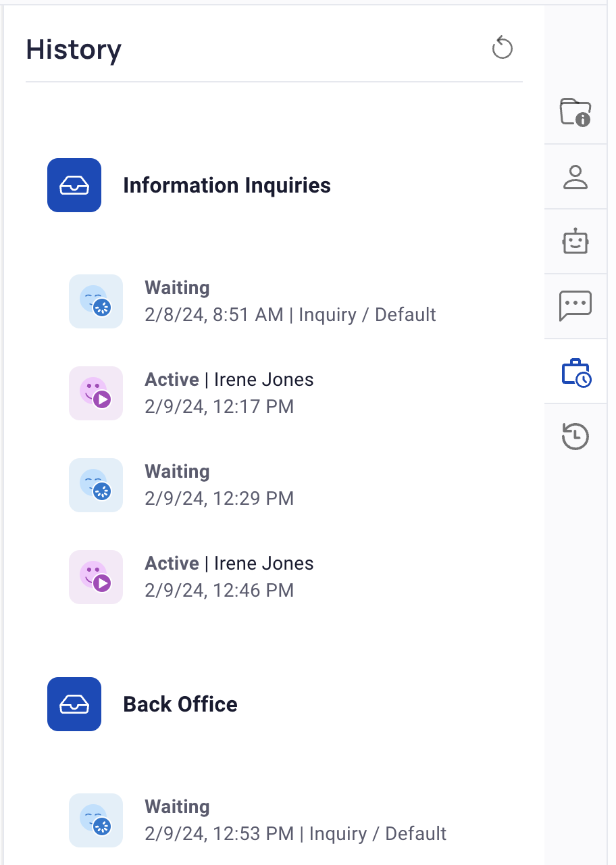This screenshot has width=616, height=865.
Task: Click the Information Inquiries inbox icon
Action: click(74, 185)
